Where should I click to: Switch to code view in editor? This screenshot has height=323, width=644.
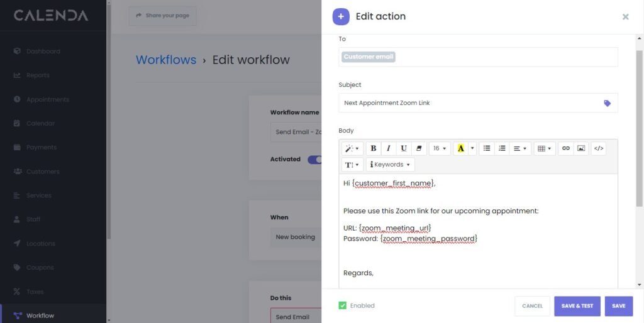pos(599,148)
